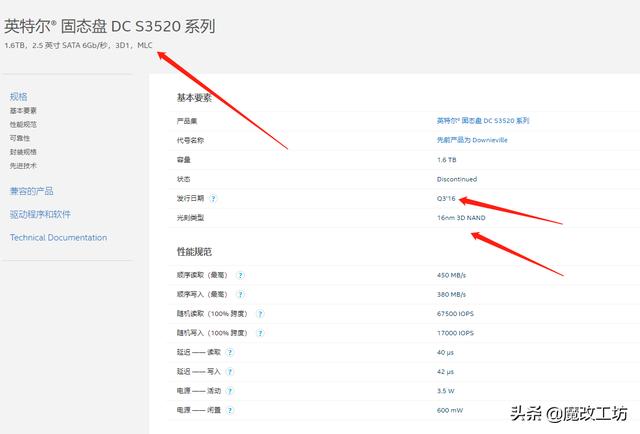The image size is (640, 434).
Task: Click the 状态 row label
Action: pos(183,179)
